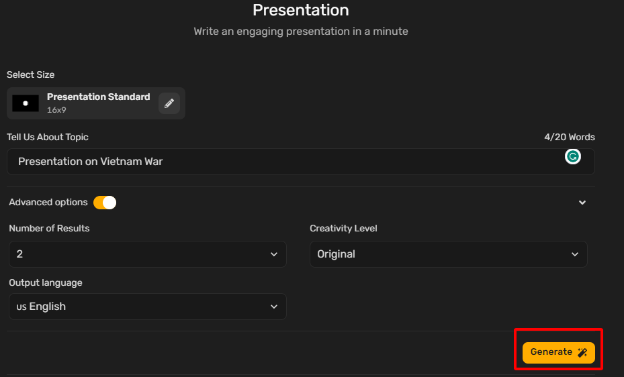Click the 'Write an engaging presentation' subtitle
624x377 pixels.
301,31
